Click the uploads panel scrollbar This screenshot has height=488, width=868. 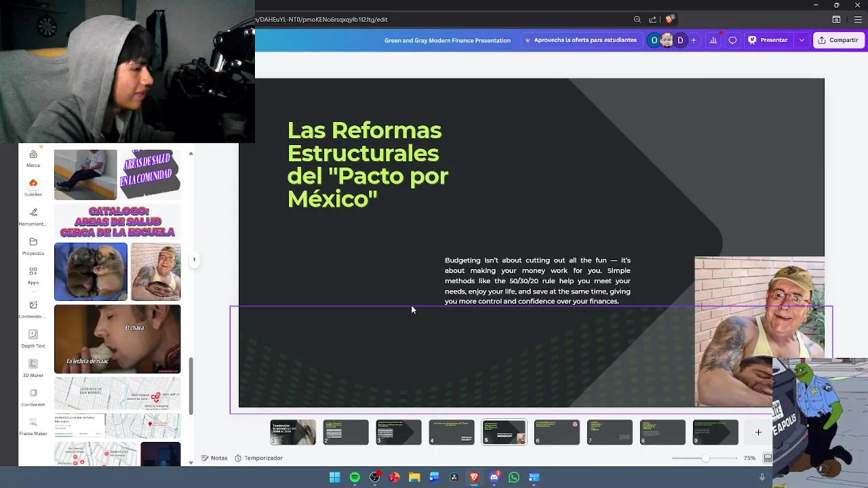(191, 386)
